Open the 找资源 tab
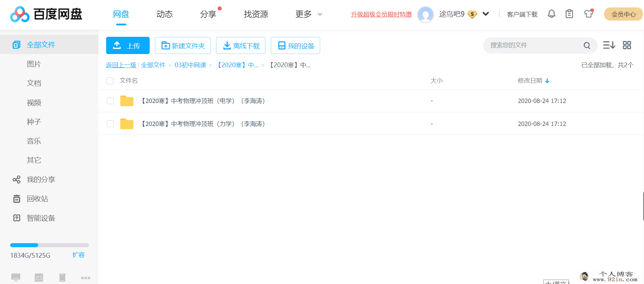Screen dimensions: 644x284 [x=256, y=14]
